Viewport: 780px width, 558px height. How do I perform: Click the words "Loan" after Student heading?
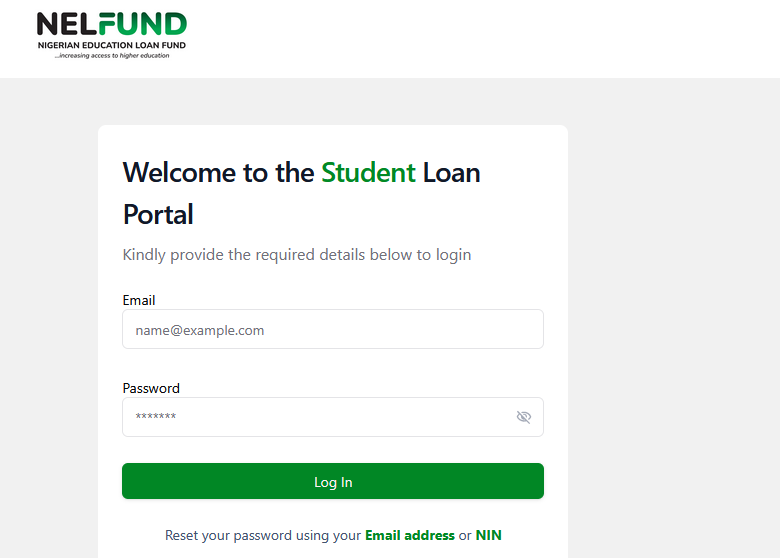[x=451, y=173]
